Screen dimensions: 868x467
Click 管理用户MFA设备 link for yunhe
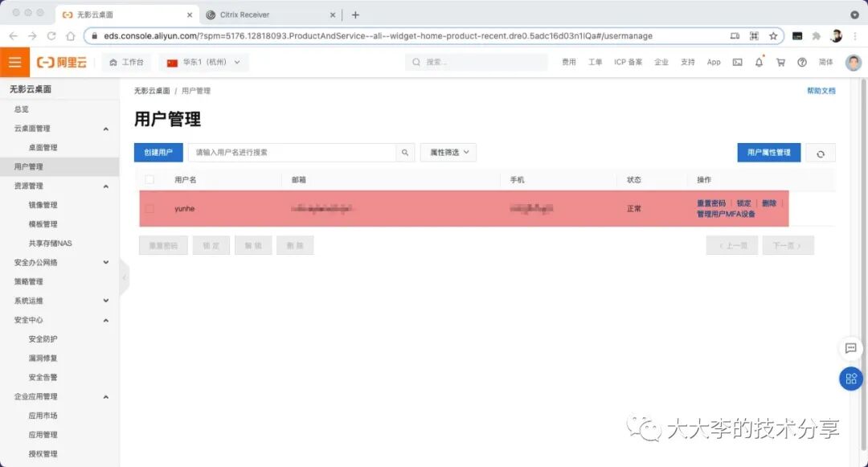coord(726,214)
